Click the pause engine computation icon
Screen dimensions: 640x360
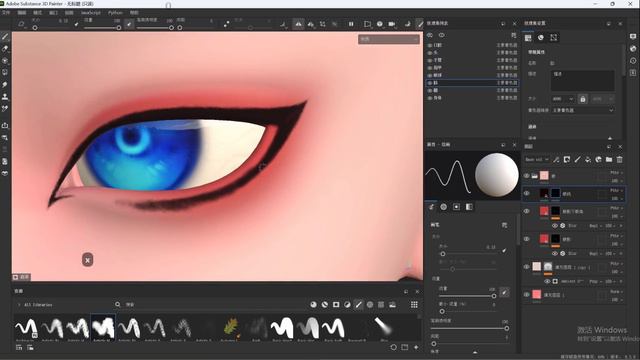coord(351,24)
